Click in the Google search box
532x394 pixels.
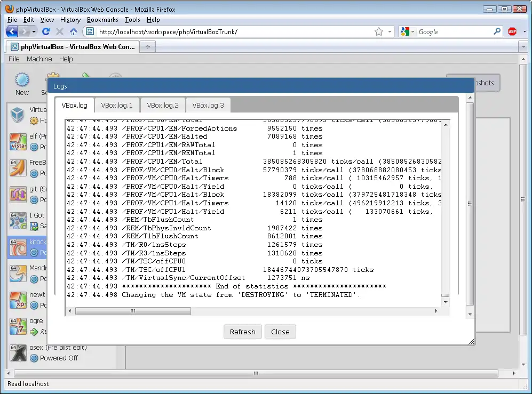(x=454, y=32)
